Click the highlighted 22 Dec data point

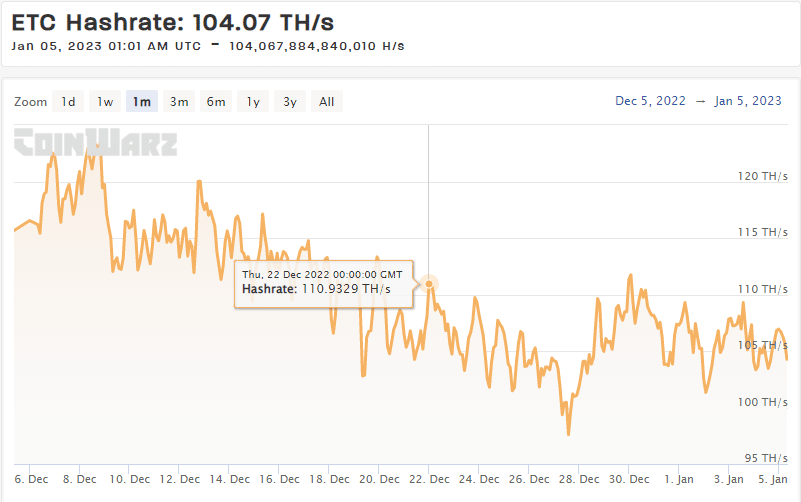click(429, 283)
